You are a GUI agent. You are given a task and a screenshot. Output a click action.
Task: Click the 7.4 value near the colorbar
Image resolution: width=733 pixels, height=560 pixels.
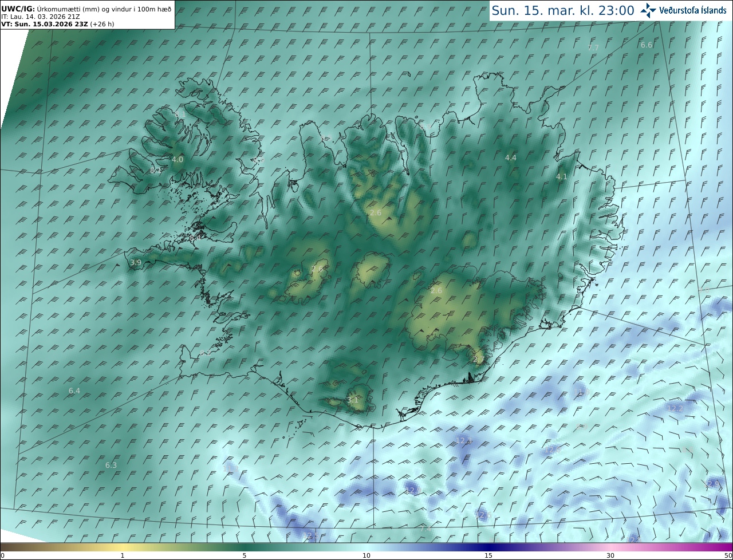[x=425, y=529]
